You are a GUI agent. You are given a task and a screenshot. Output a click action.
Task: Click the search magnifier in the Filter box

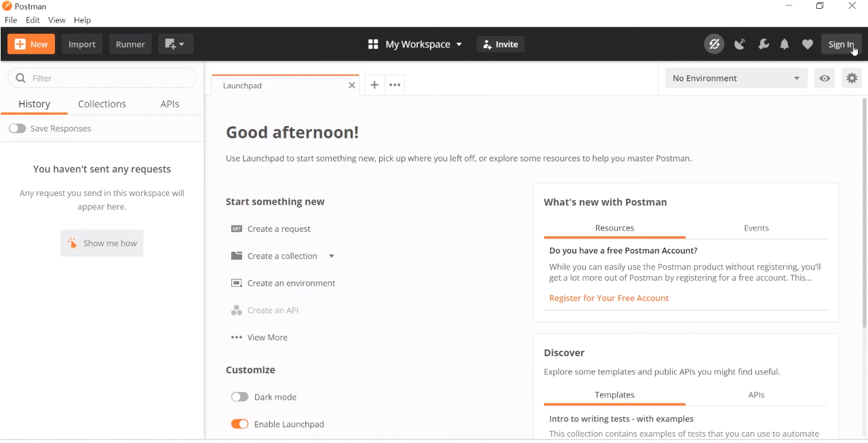[x=20, y=78]
